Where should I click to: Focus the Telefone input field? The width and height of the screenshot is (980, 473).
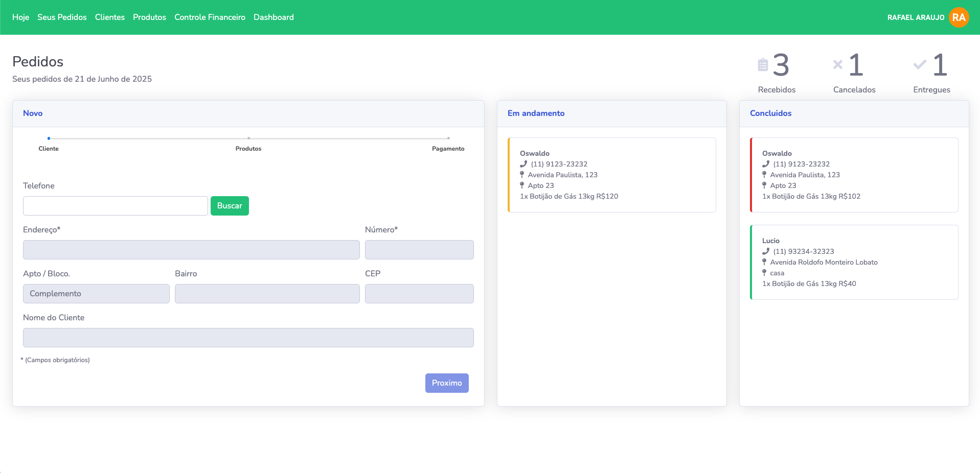click(x=116, y=206)
